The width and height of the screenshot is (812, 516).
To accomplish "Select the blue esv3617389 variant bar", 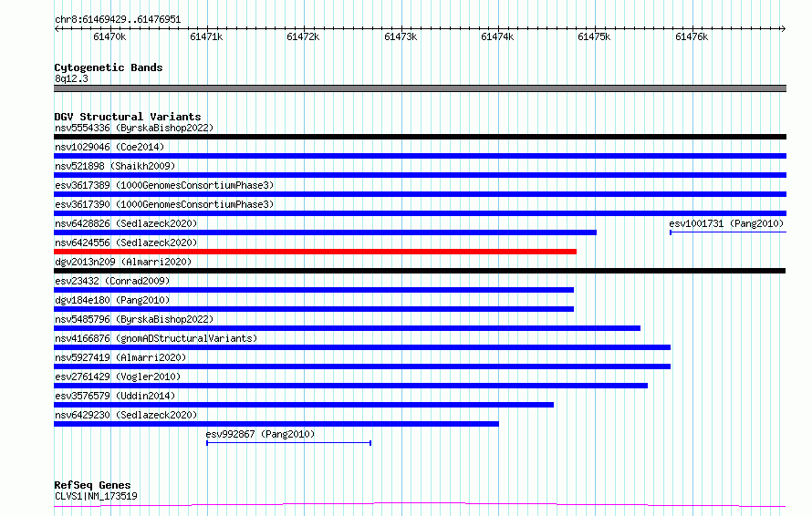I will click(x=420, y=194).
